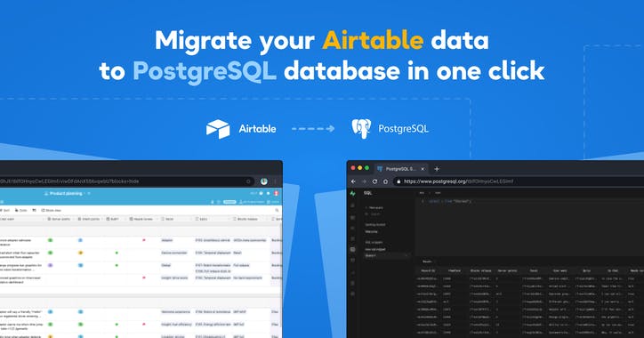Image resolution: width=644 pixels, height=338 pixels.
Task: Open the search magnifier in Airtable toolbar
Action: point(278,210)
